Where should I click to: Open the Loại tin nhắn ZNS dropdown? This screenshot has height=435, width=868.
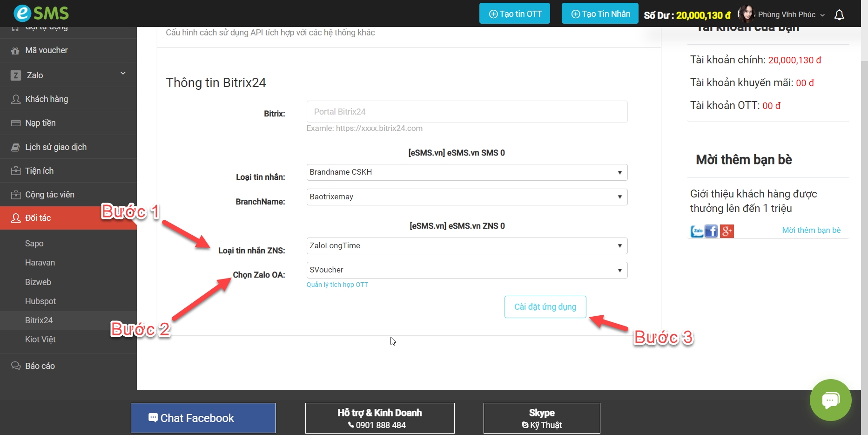click(x=466, y=246)
